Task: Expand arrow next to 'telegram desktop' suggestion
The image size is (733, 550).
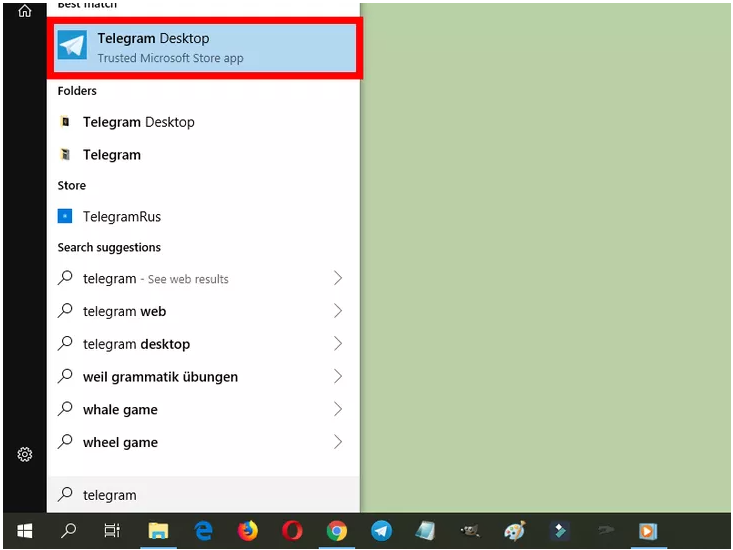Action: 338,344
